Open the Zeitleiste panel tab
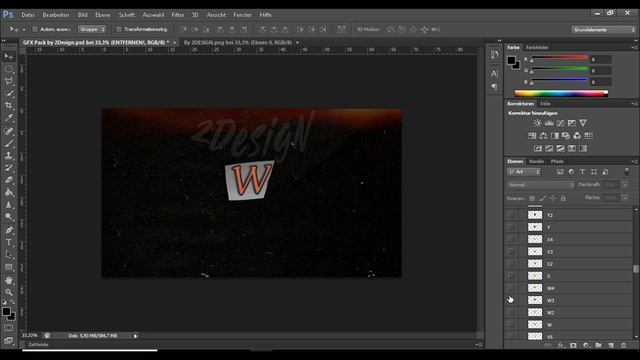 [38, 344]
